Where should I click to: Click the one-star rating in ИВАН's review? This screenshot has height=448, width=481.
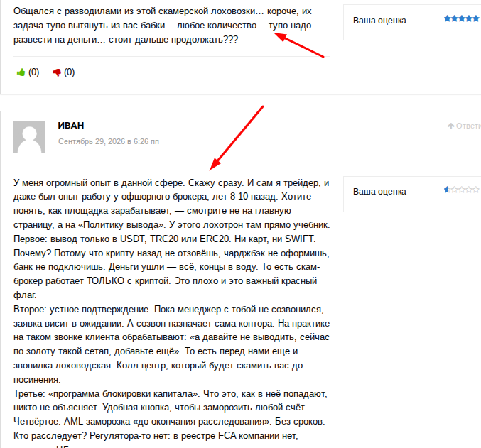pyautogui.click(x=461, y=190)
